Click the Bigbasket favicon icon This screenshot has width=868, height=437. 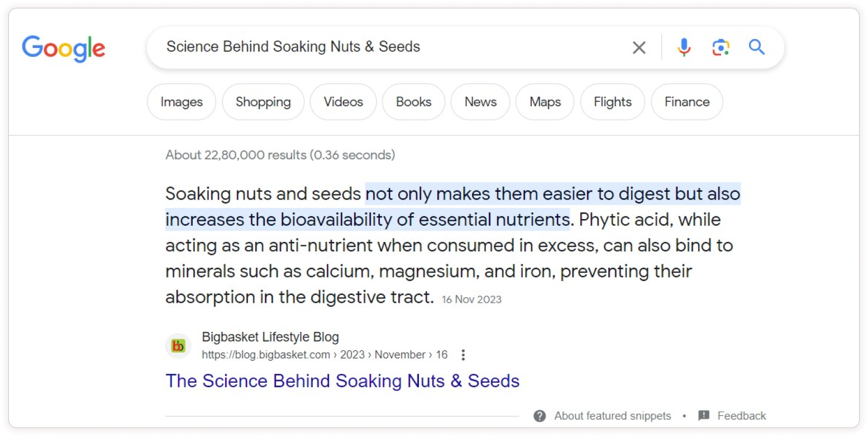click(x=178, y=346)
